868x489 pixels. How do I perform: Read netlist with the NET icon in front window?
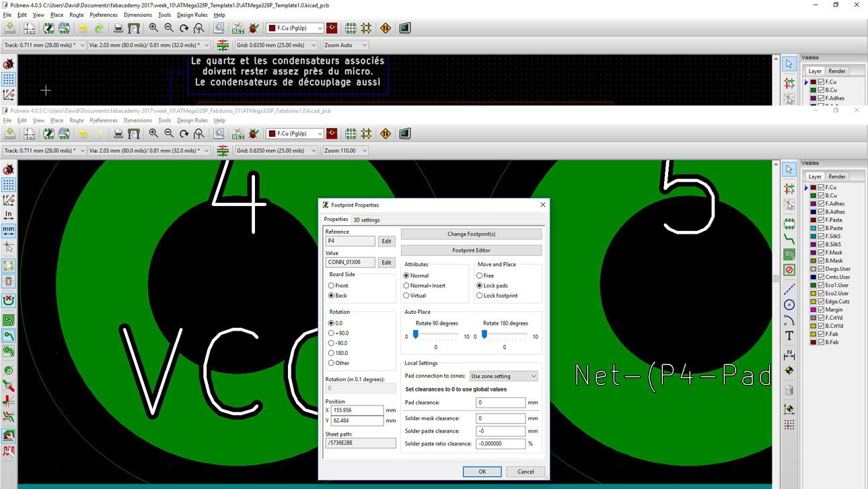pyautogui.click(x=238, y=133)
